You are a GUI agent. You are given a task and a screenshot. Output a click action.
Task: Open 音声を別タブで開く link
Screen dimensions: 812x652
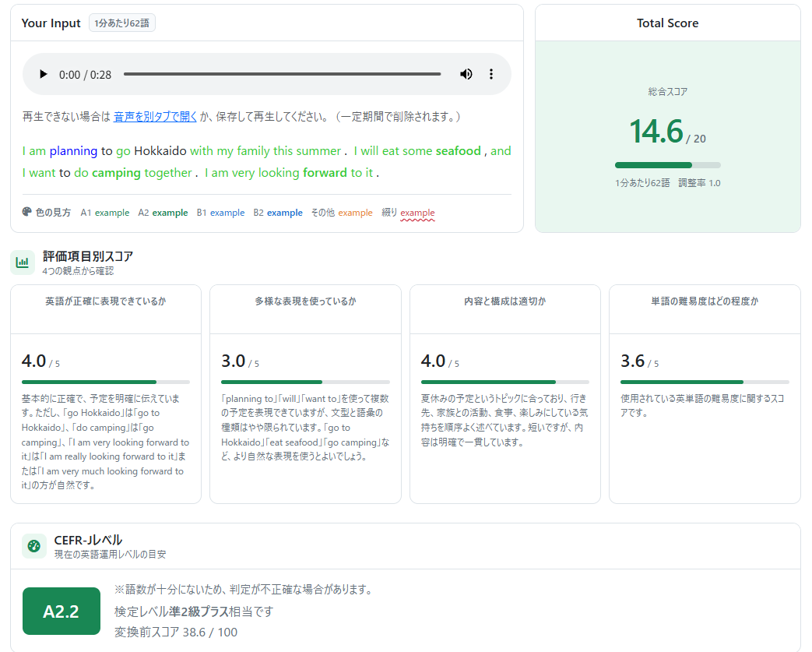155,117
